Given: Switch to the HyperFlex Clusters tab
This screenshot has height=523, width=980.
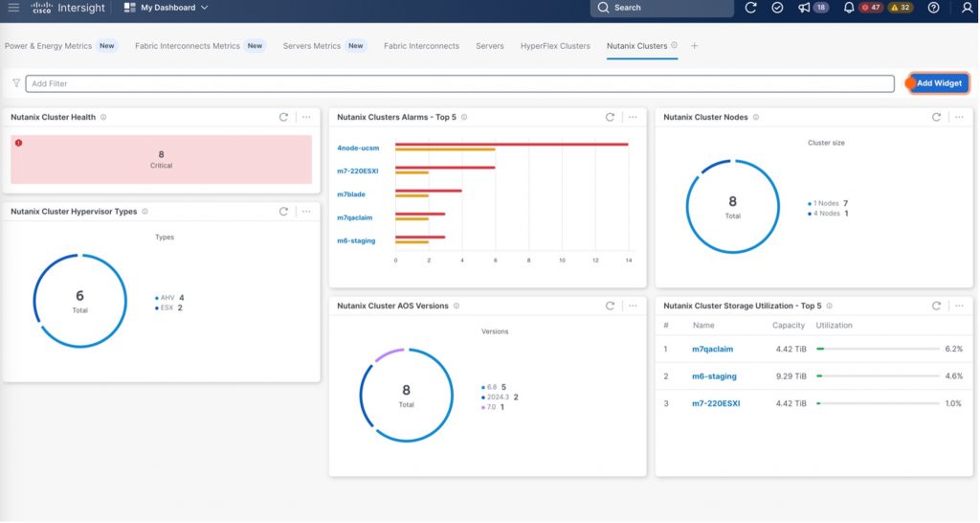Looking at the screenshot, I should tap(555, 46).
